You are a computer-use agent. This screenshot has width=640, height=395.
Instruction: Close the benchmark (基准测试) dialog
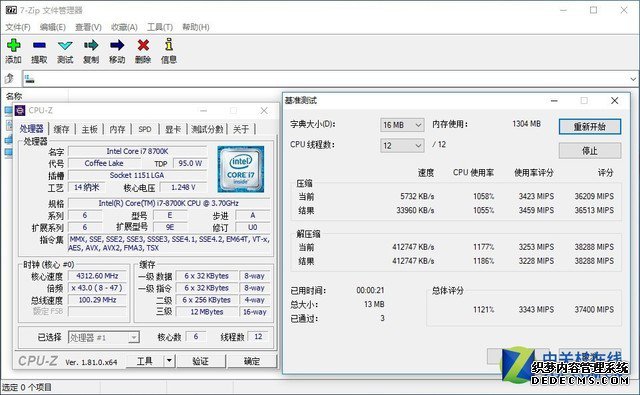click(x=614, y=100)
